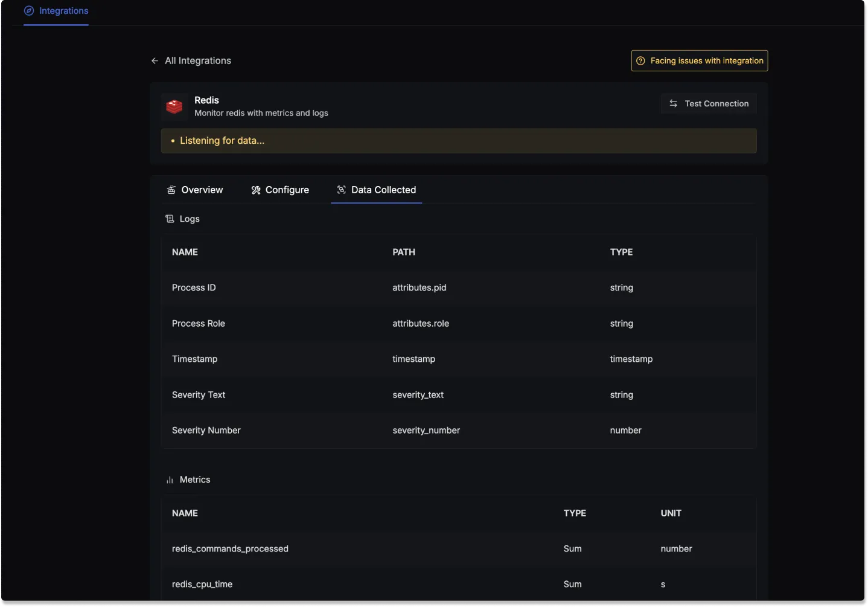Click the Sum type in the redis_cpu_time row
Viewport: 868px width, 607px height.
(x=573, y=585)
